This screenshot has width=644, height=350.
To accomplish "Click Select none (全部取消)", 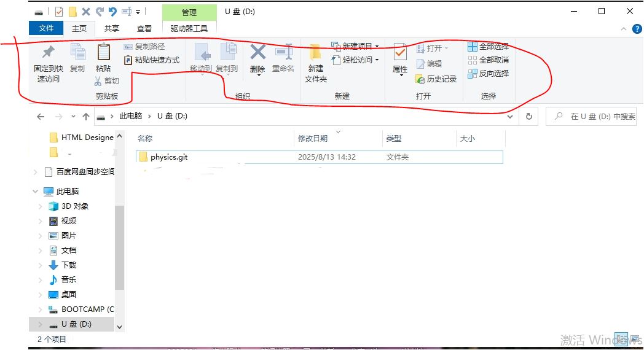I will tap(489, 60).
